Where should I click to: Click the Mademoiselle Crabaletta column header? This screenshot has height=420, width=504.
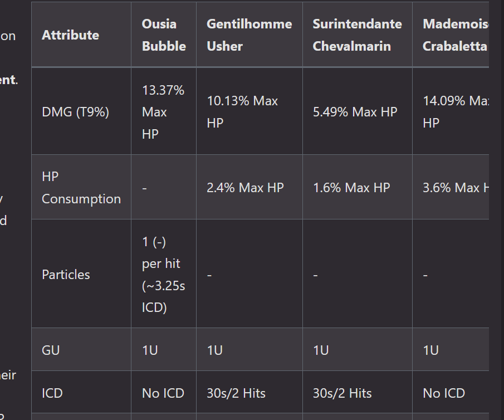tap(454, 35)
